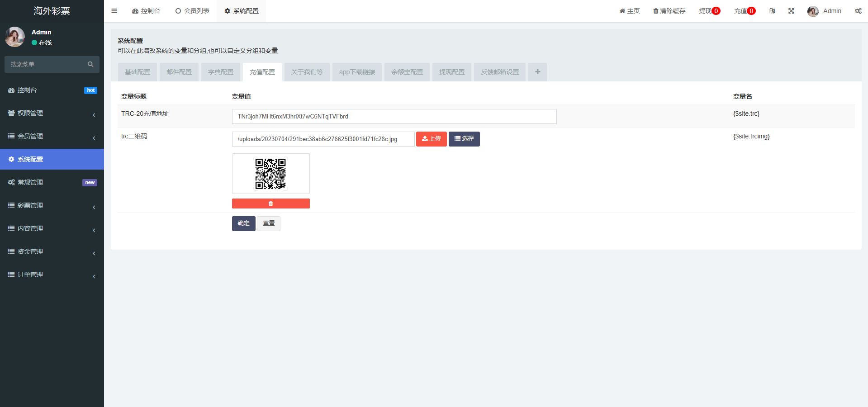The width and height of the screenshot is (868, 407).
Task: Click the 选择 file chooser button
Action: point(464,139)
